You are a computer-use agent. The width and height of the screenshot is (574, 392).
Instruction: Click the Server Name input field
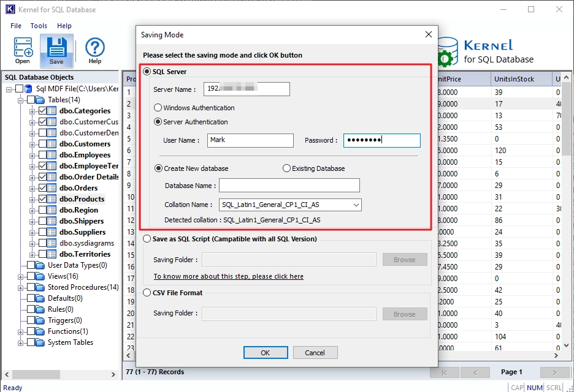point(247,89)
